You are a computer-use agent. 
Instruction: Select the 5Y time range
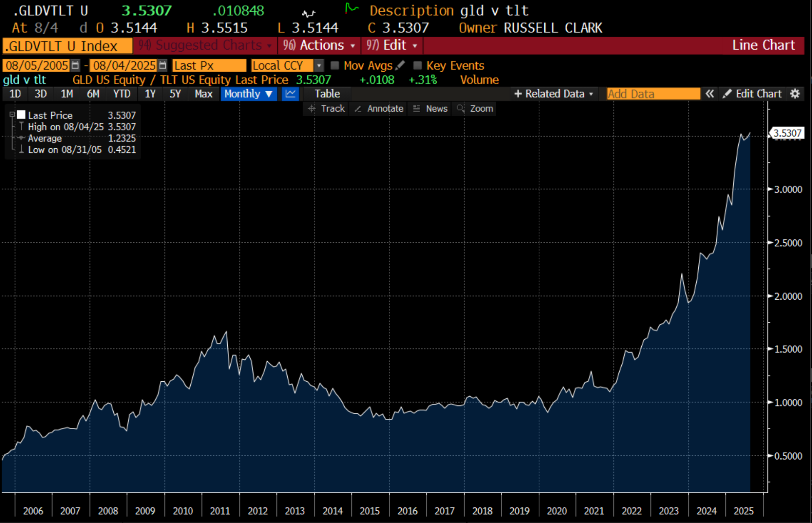click(x=175, y=94)
